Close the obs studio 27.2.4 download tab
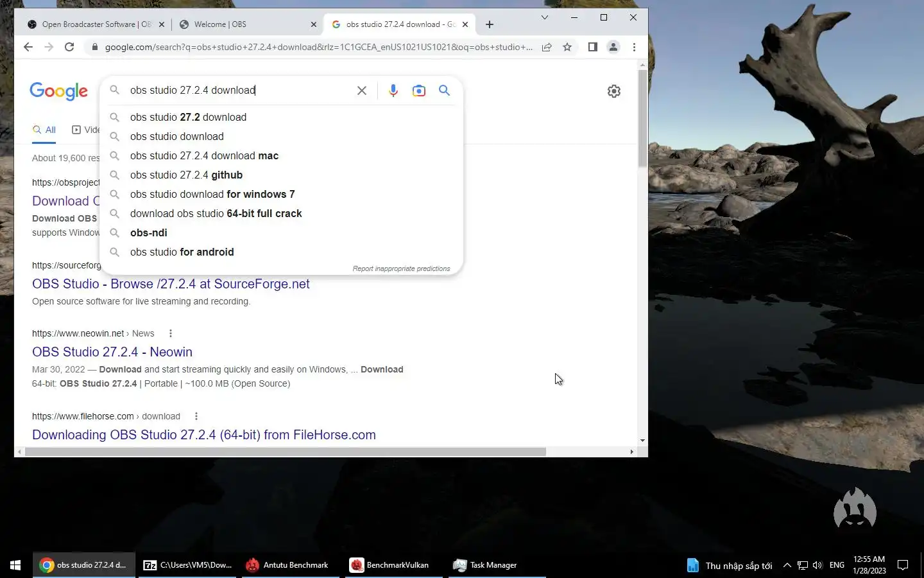This screenshot has width=924, height=578. tap(465, 24)
